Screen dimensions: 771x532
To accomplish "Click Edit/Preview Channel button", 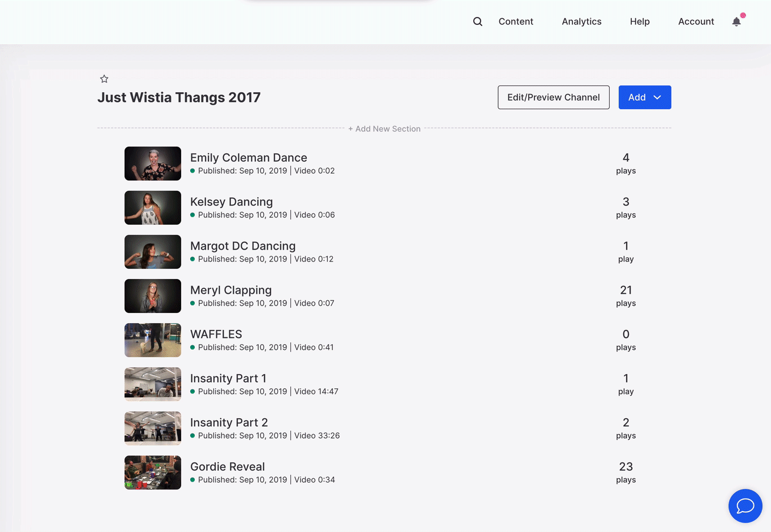I will coord(553,97).
